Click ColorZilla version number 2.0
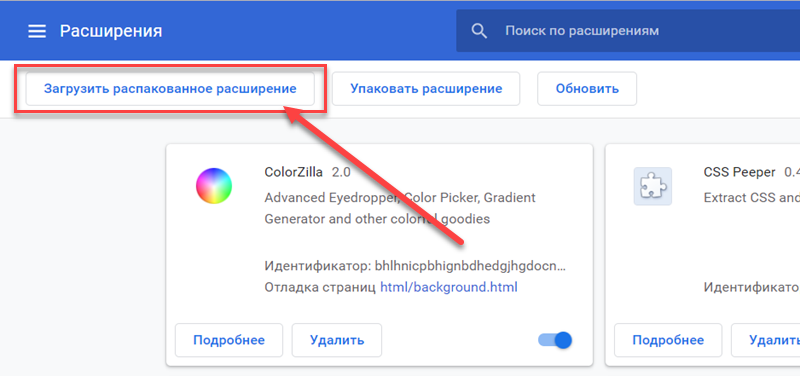Viewport: 800px width, 376px height. (x=341, y=172)
